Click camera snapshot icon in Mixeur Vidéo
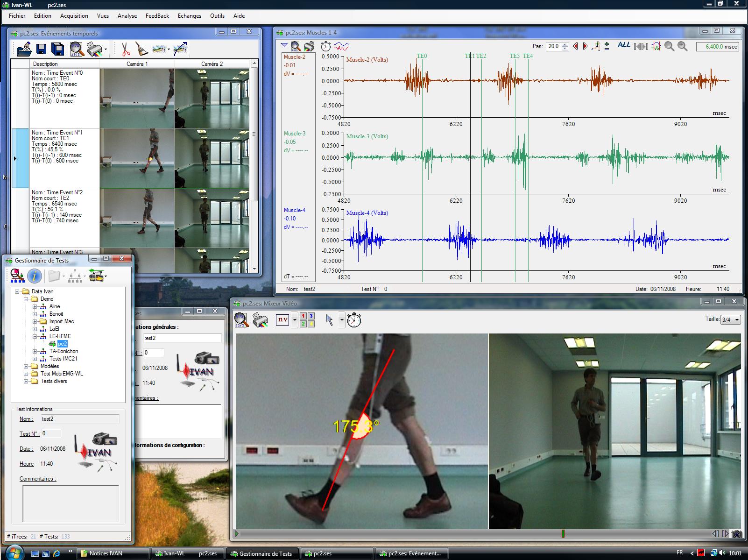 click(737, 533)
